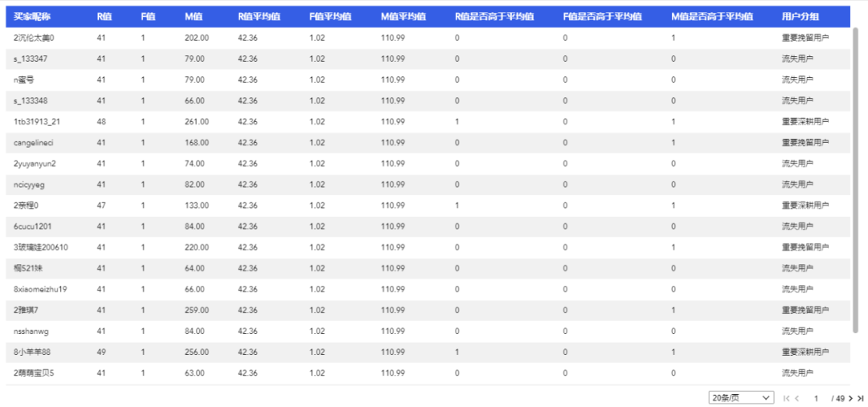Jump to the first page of results
The image size is (868, 407).
pyautogui.click(x=786, y=398)
